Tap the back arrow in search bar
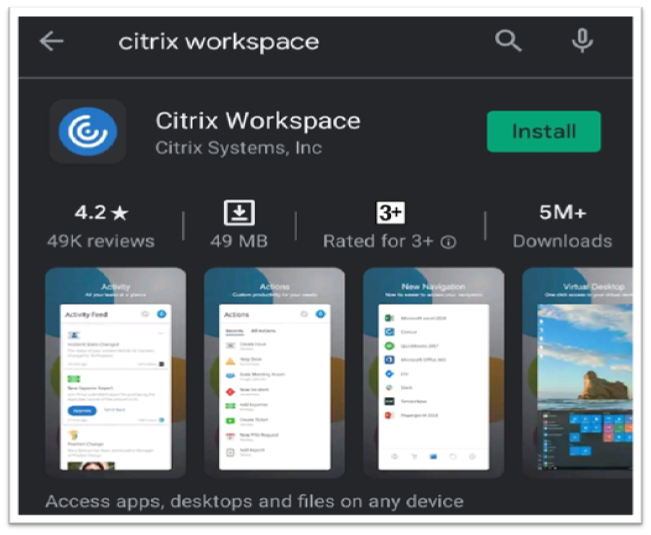 click(51, 41)
